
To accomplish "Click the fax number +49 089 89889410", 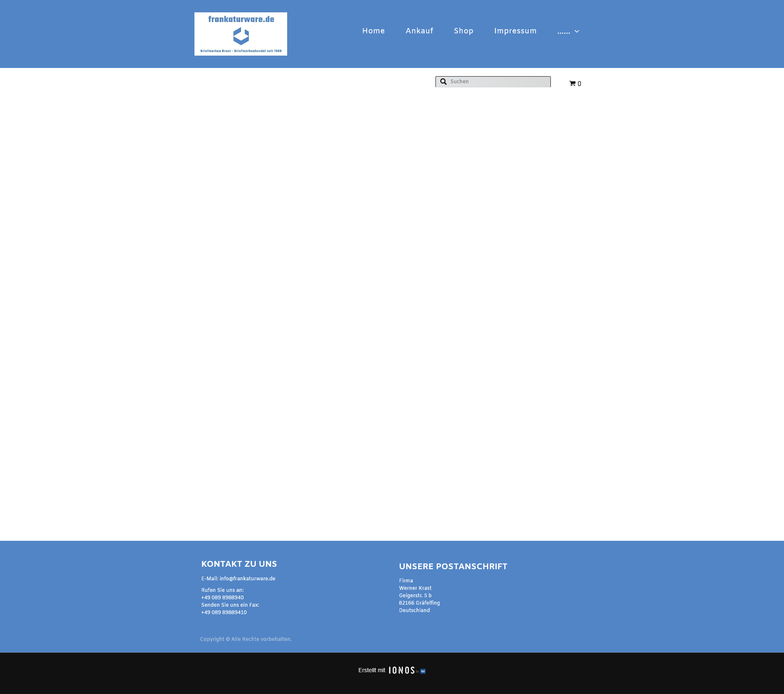I will [224, 612].
